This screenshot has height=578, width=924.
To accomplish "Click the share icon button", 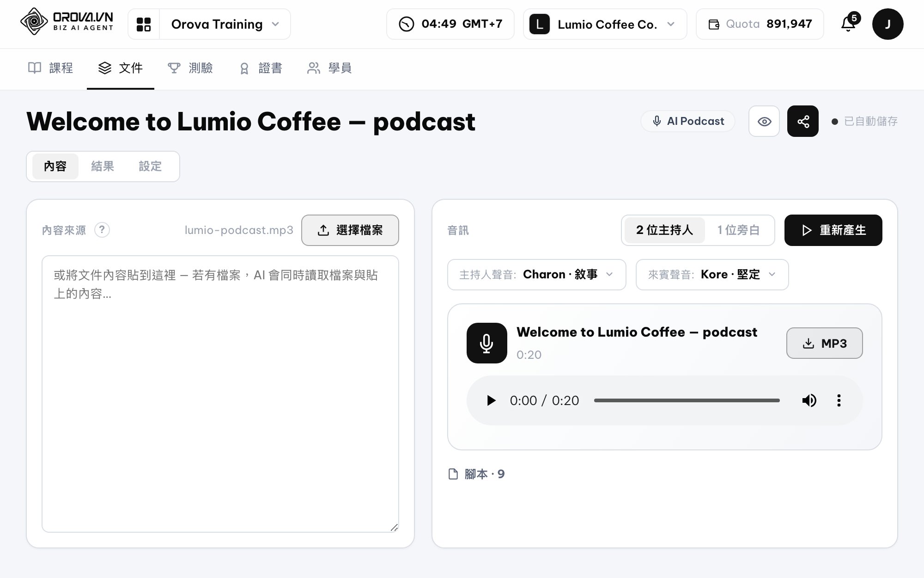I will pos(803,121).
